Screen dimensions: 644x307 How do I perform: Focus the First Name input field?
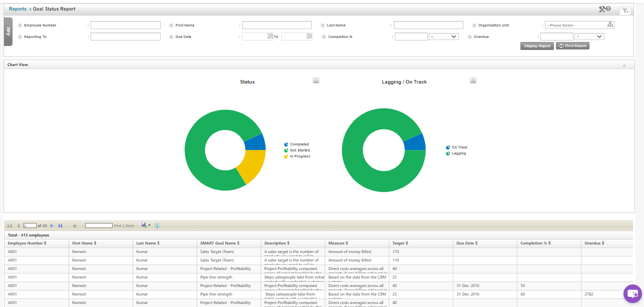coord(277,25)
